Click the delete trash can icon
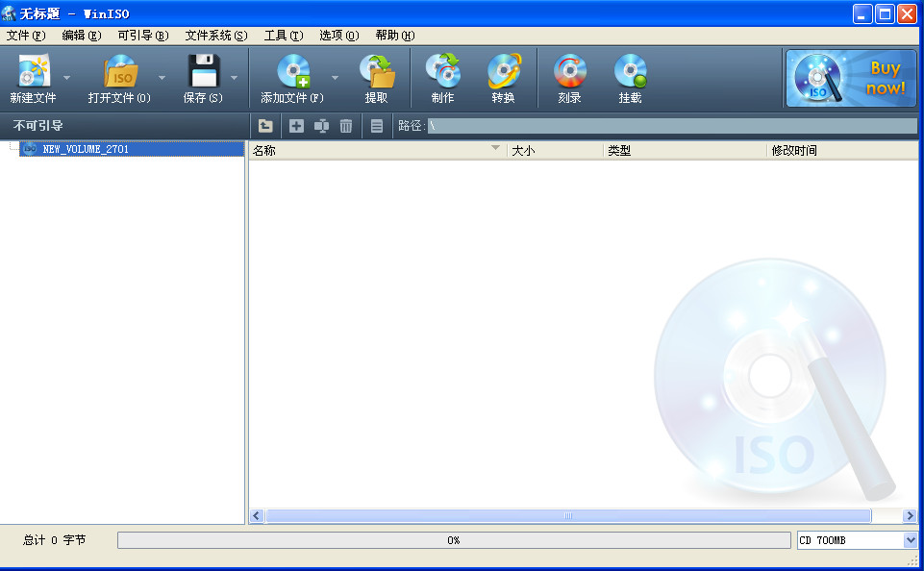Image resolution: width=924 pixels, height=571 pixels. coord(346,126)
